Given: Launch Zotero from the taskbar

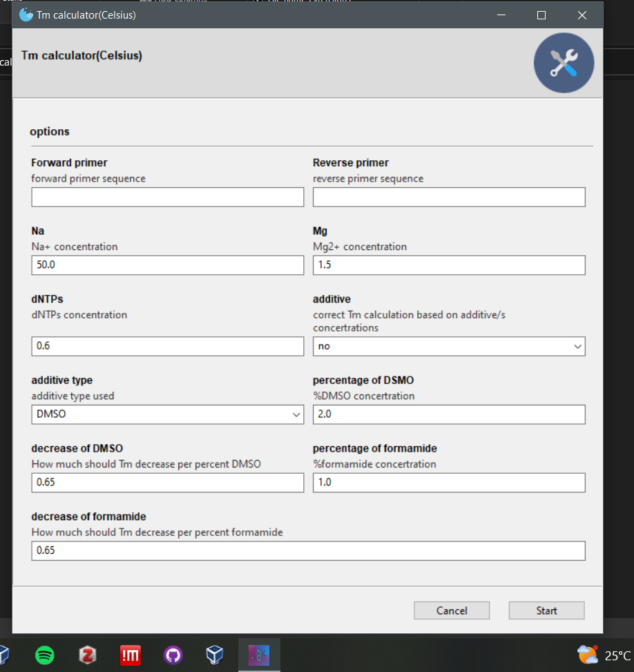Looking at the screenshot, I should tap(88, 655).
